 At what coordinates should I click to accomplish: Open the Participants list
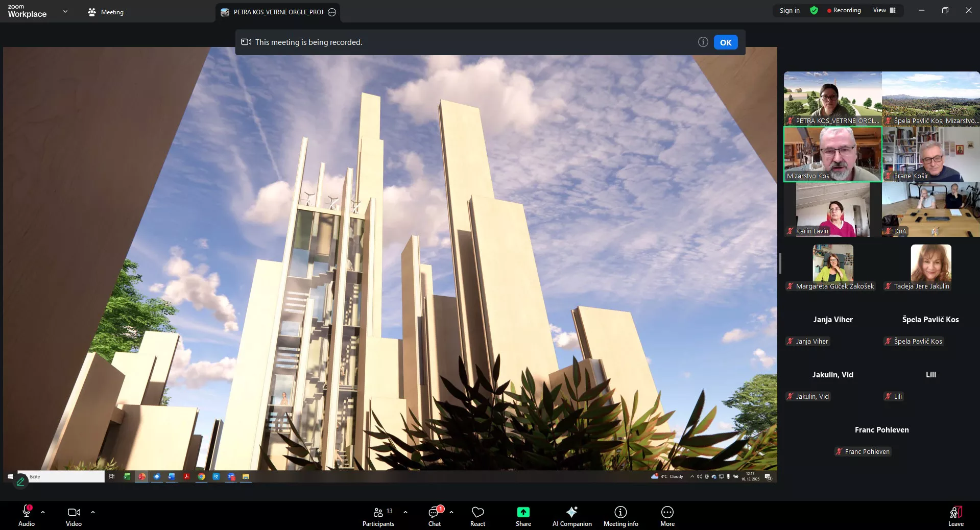(378, 516)
